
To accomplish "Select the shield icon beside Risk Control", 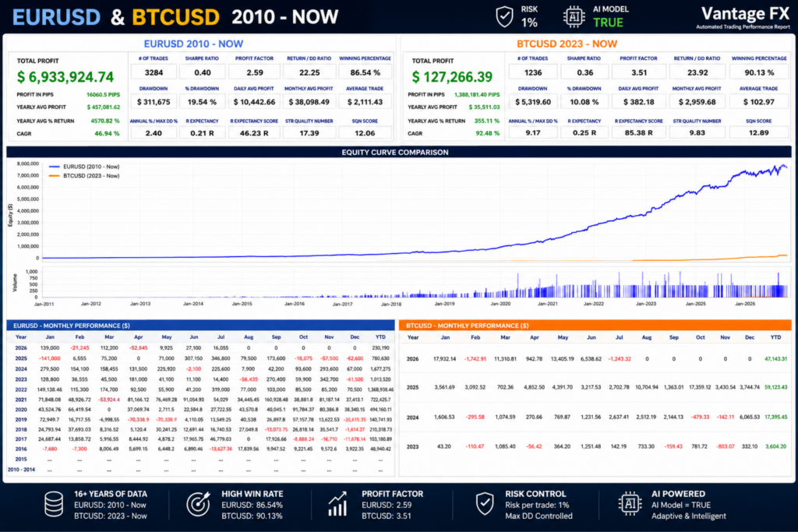I will [x=485, y=504].
